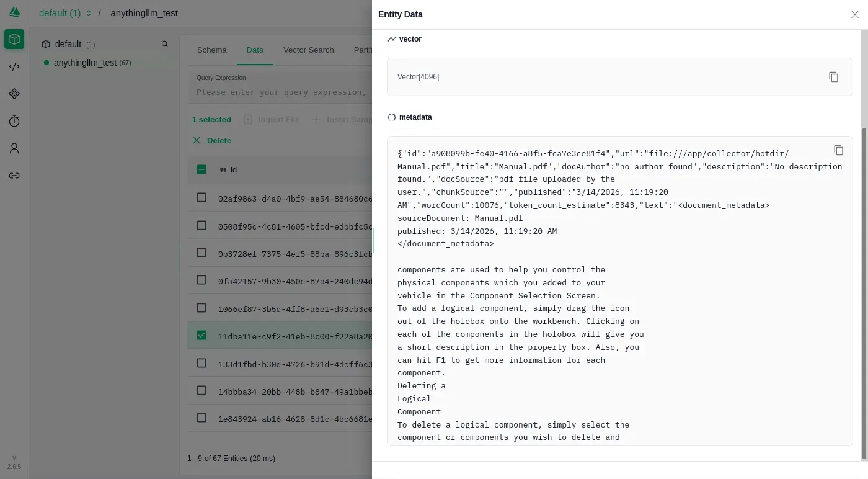The width and height of the screenshot is (868, 479).
Task: Click the Entity Data panel vertical scrollbar
Action: pos(864,292)
